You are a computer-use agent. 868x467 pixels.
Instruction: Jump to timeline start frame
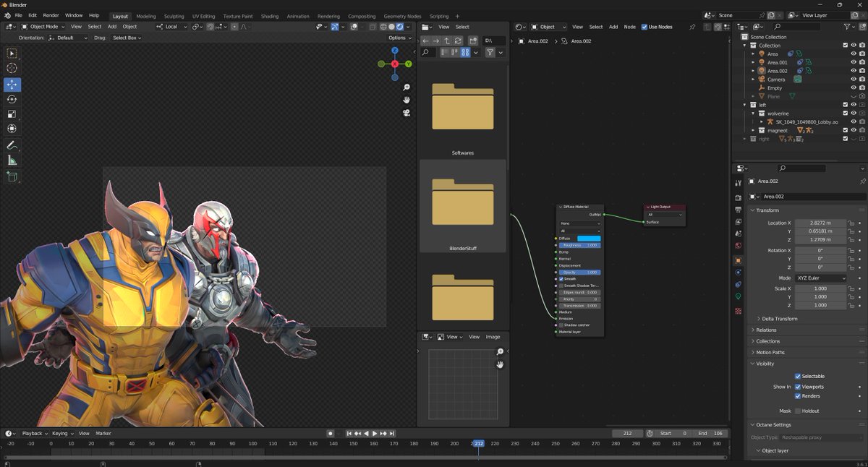(x=349, y=433)
